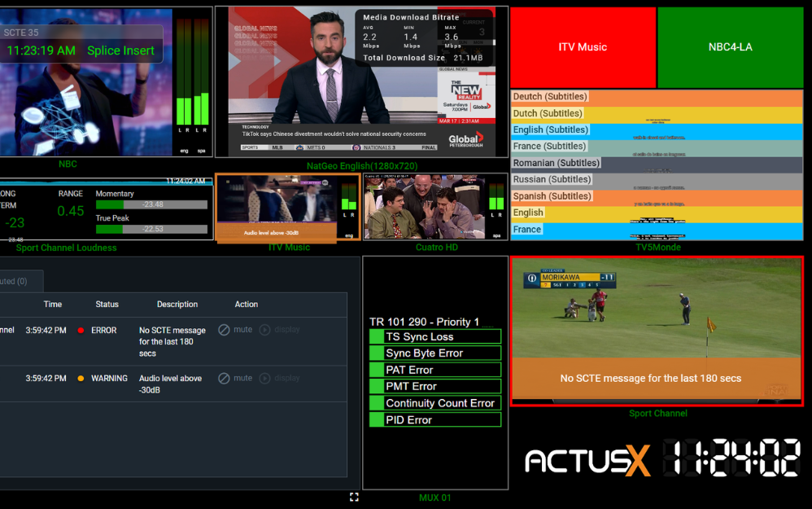This screenshot has width=812, height=509.
Task: Click the fullscreen expand icon below the alerts panel
Action: tap(354, 497)
